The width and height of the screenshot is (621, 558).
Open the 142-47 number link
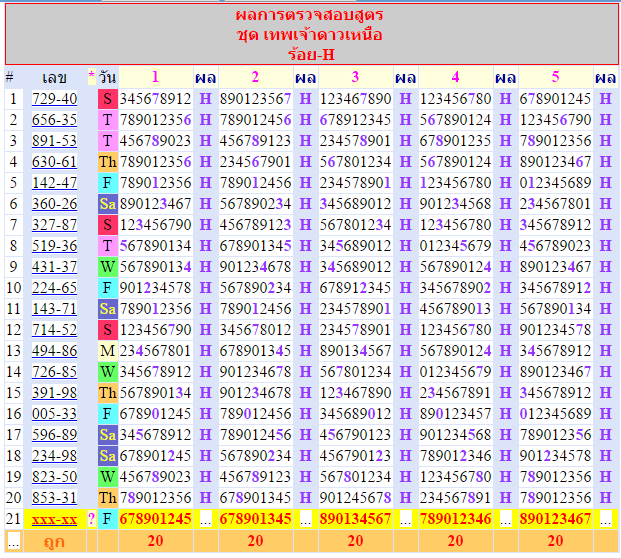coord(54,183)
